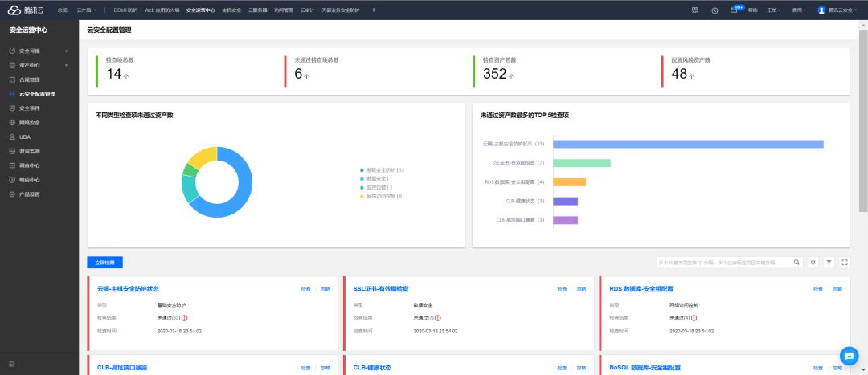The height and width of the screenshot is (375, 868).
Task: Click the blue 立即检测 button
Action: click(x=104, y=262)
